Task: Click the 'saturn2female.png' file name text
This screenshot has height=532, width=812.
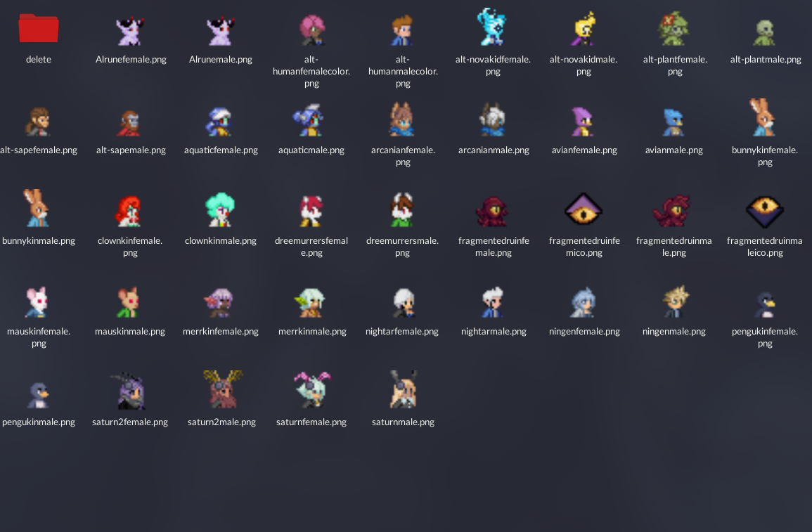Action: point(130,422)
